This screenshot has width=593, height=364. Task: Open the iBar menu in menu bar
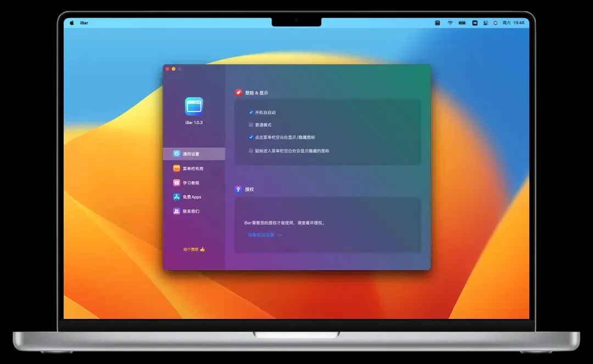point(84,23)
